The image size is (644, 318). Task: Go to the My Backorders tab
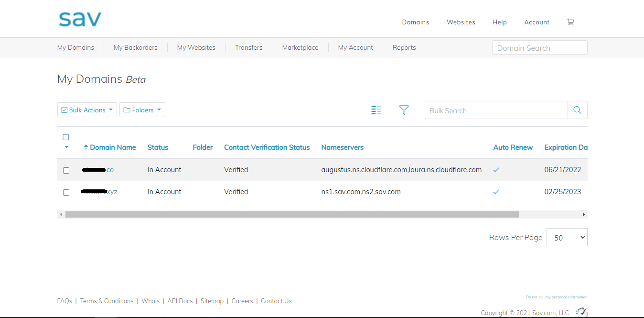tap(135, 47)
